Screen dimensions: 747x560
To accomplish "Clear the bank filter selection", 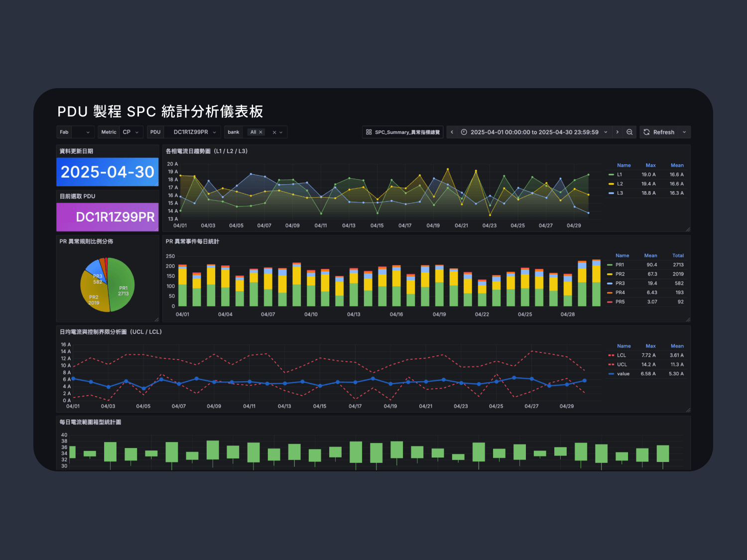I will [x=274, y=132].
